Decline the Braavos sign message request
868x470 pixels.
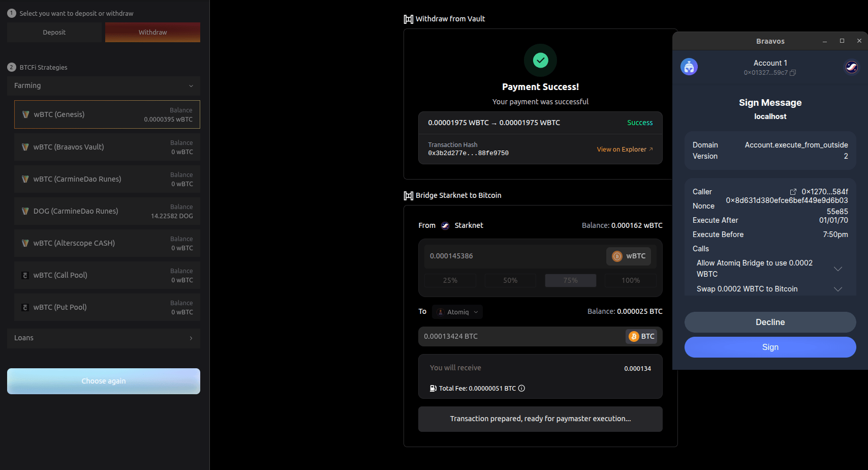point(770,322)
